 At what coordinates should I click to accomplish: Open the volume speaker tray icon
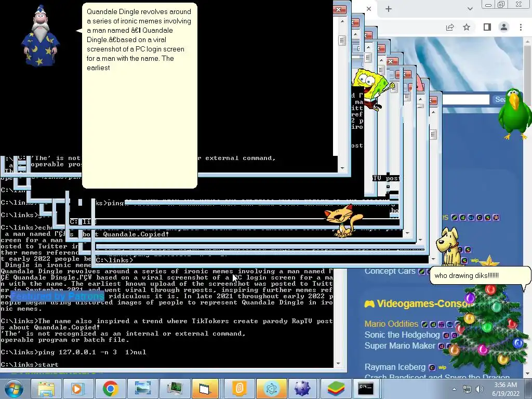click(x=480, y=389)
